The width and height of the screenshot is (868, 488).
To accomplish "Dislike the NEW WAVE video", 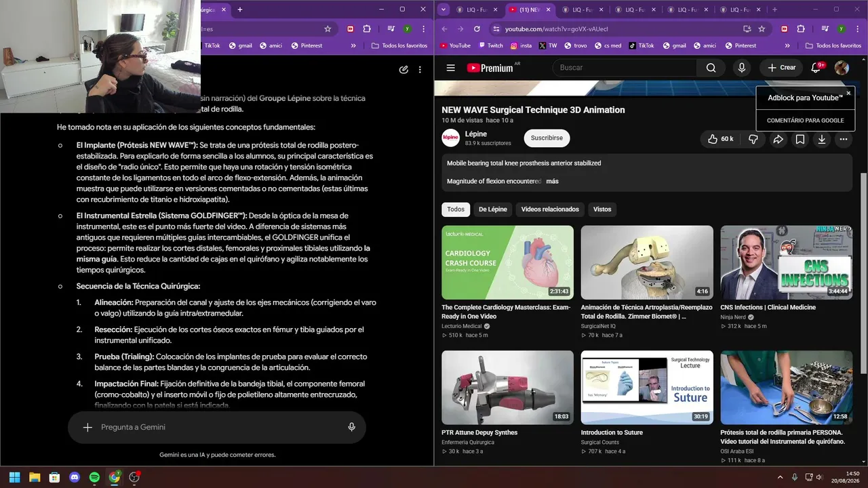I will coord(753,139).
